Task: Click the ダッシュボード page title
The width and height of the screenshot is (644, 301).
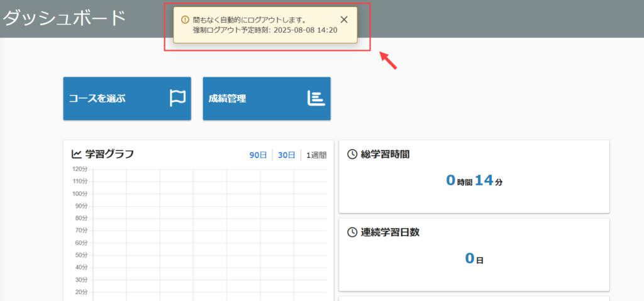Action: (x=64, y=18)
